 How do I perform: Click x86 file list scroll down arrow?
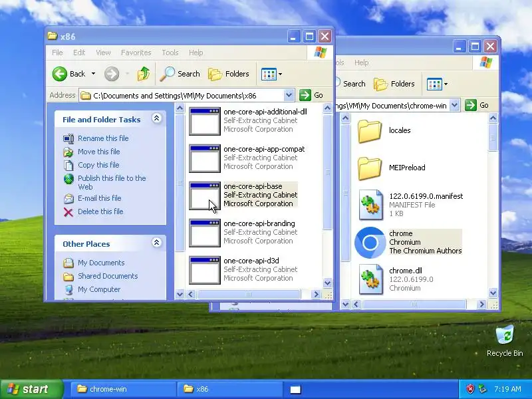coord(327,282)
